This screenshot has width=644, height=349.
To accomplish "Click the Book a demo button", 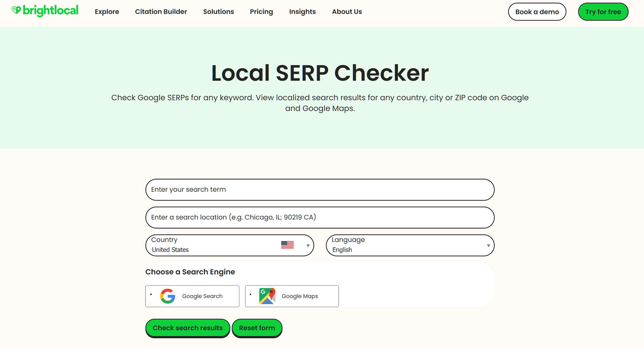I will (537, 12).
